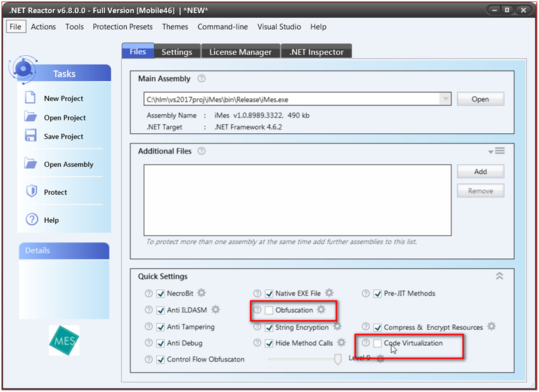
Task: Uncheck the String Encryption checkbox
Action: coord(269,328)
